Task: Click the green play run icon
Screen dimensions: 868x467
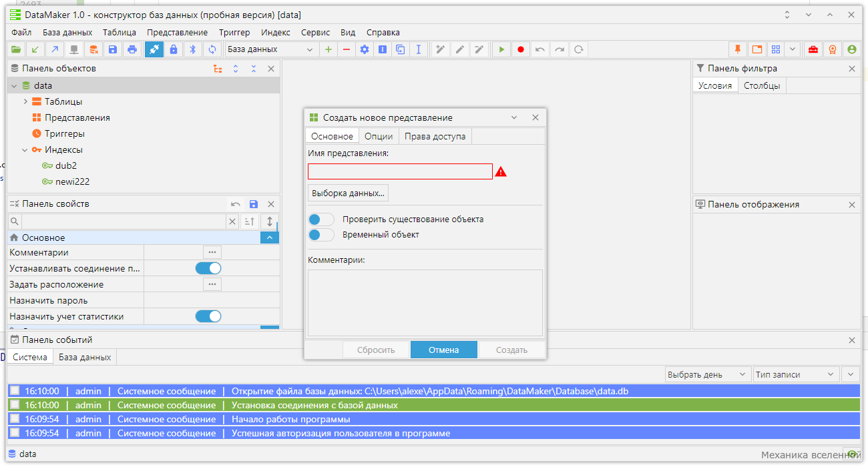Action: [x=501, y=49]
